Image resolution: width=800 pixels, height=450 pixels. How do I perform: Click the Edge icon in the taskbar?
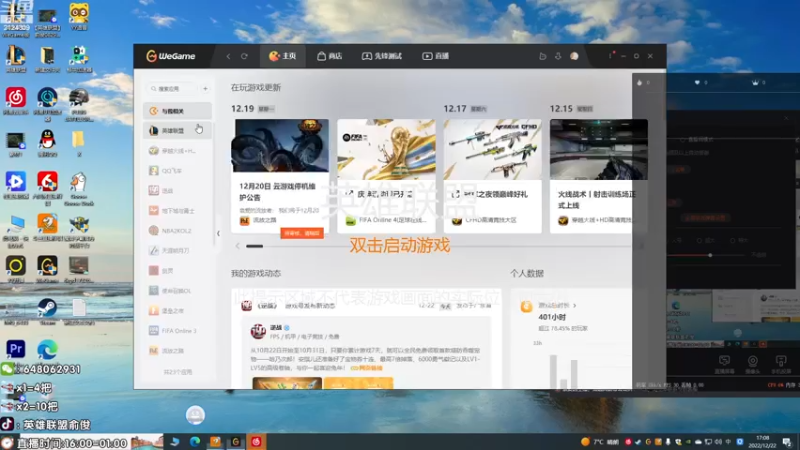click(x=195, y=442)
